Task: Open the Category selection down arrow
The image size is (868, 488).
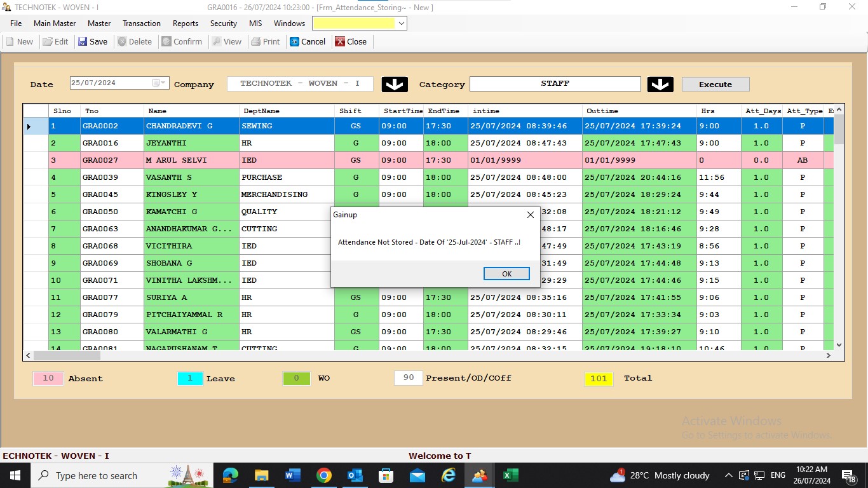Action: coord(660,85)
